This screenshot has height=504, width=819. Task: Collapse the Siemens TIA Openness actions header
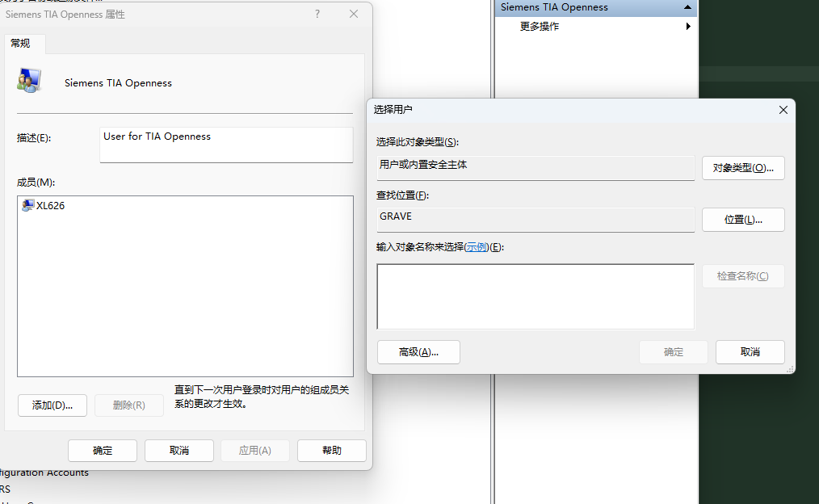pos(687,7)
